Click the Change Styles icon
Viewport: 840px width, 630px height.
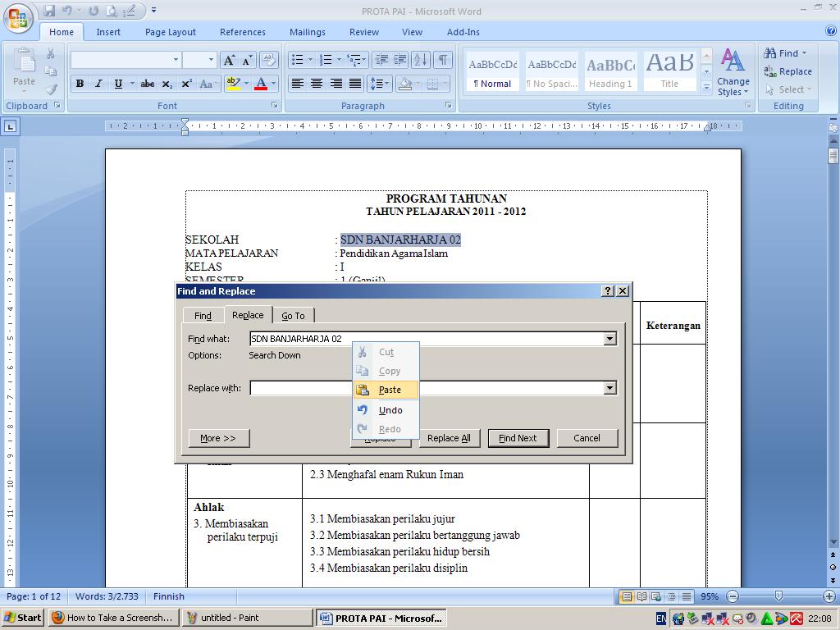[733, 72]
